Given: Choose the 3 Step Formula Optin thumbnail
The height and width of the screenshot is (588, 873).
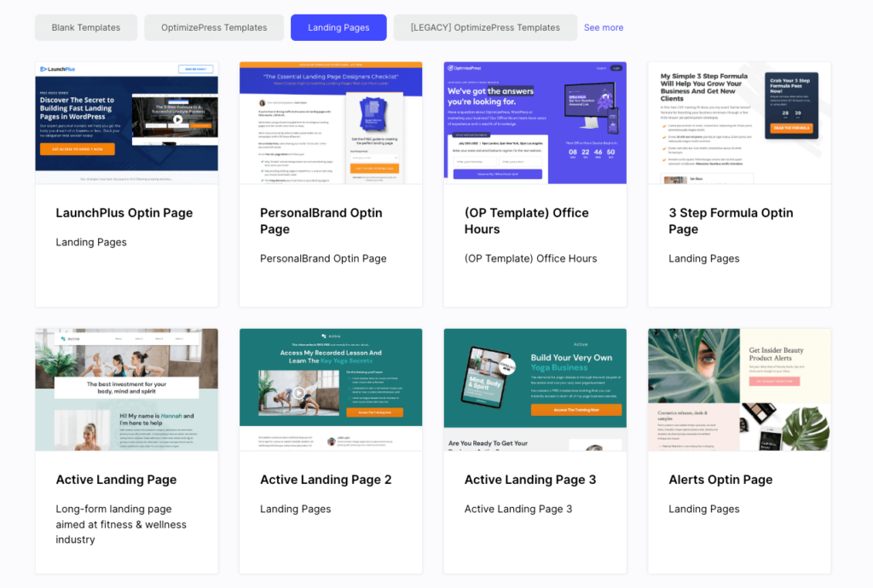Looking at the screenshot, I should 739,123.
